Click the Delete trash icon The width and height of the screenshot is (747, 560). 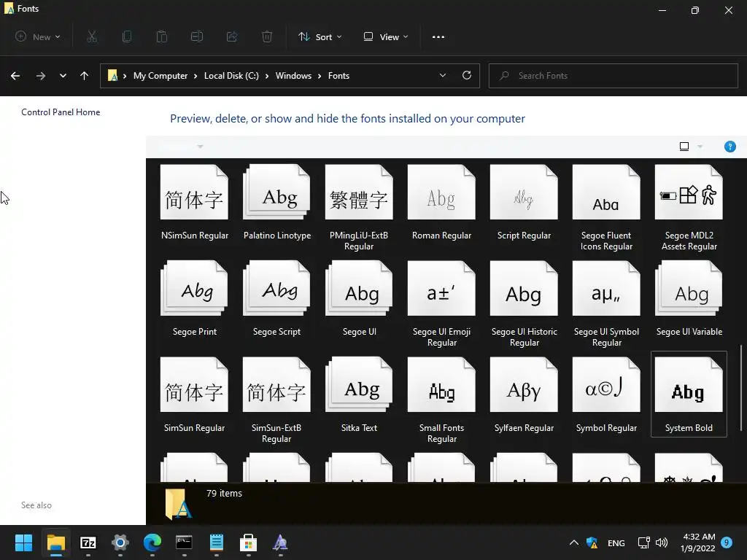tap(267, 36)
